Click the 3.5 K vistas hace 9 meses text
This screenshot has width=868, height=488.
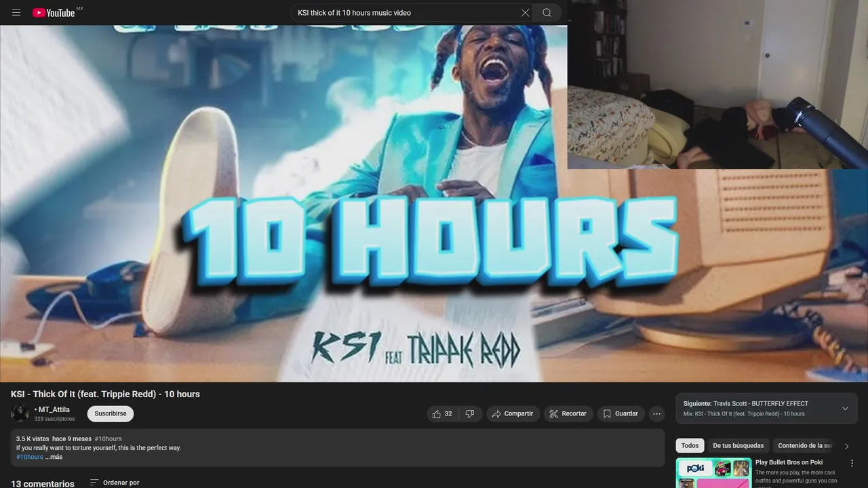click(x=54, y=439)
